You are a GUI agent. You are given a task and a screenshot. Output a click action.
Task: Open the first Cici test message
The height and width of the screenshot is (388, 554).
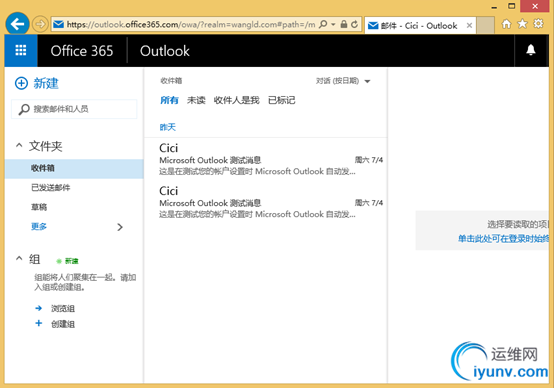click(x=266, y=159)
